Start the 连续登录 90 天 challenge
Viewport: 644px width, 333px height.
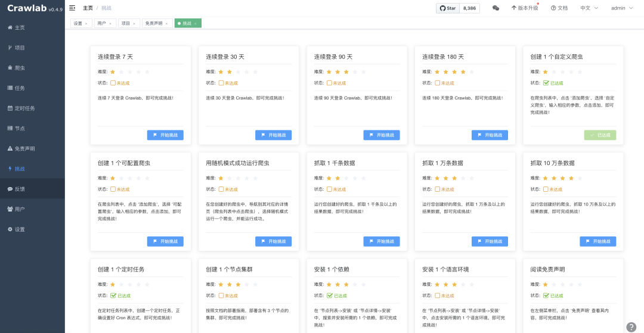pos(382,135)
